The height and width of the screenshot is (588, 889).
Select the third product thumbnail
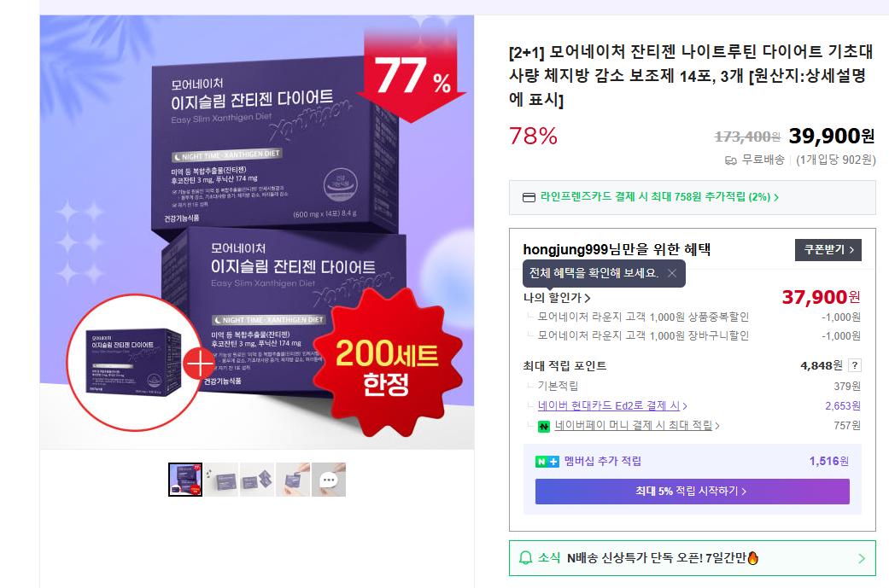[257, 480]
